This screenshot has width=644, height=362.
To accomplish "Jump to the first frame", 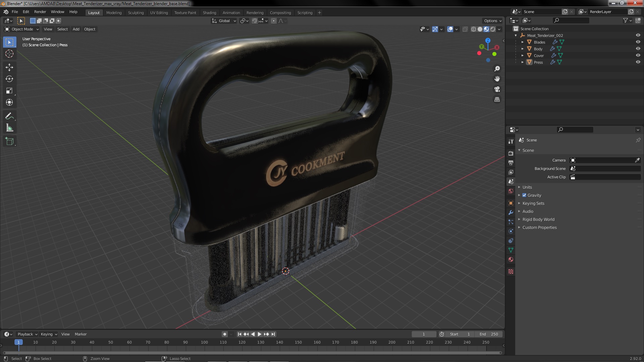I will [x=239, y=334].
